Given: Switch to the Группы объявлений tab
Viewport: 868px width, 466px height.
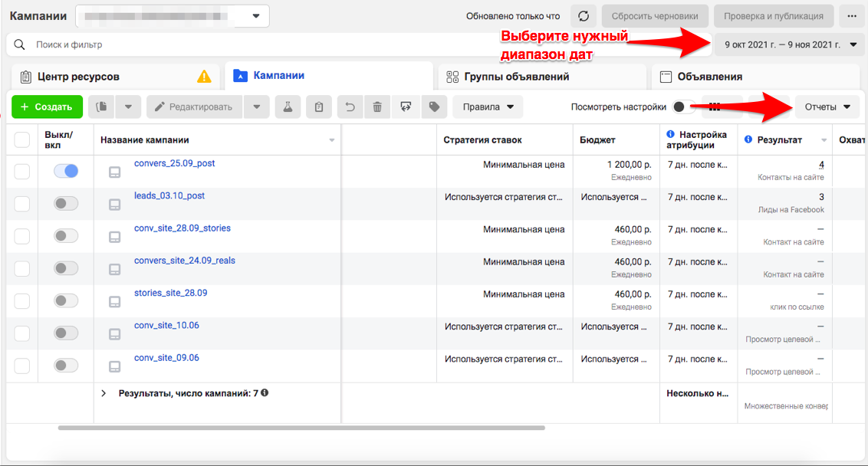Looking at the screenshot, I should pos(543,77).
